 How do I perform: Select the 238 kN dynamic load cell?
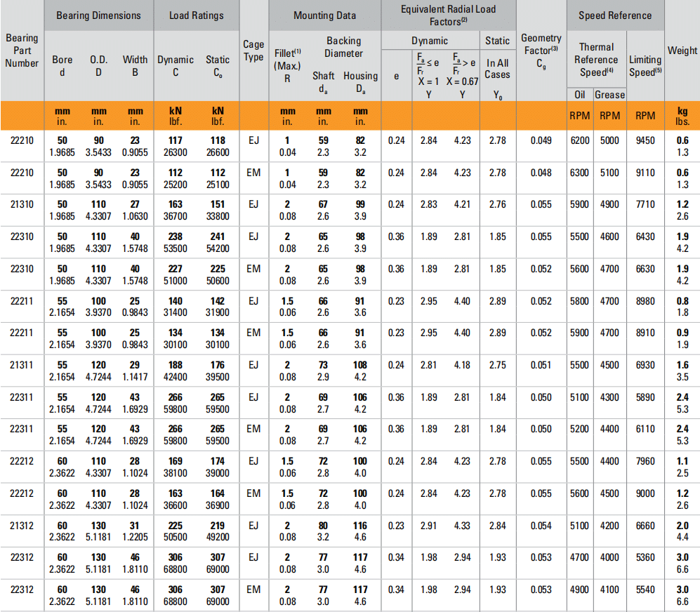click(x=175, y=237)
